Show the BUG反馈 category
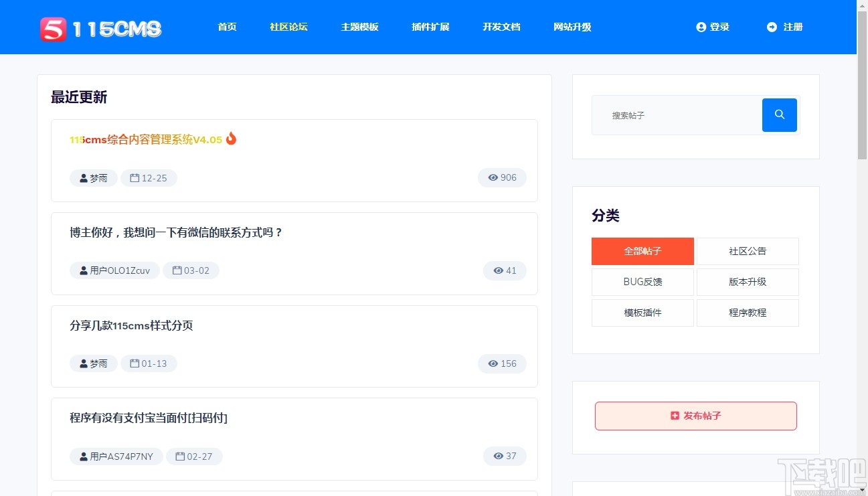This screenshot has width=868, height=496. click(x=642, y=282)
